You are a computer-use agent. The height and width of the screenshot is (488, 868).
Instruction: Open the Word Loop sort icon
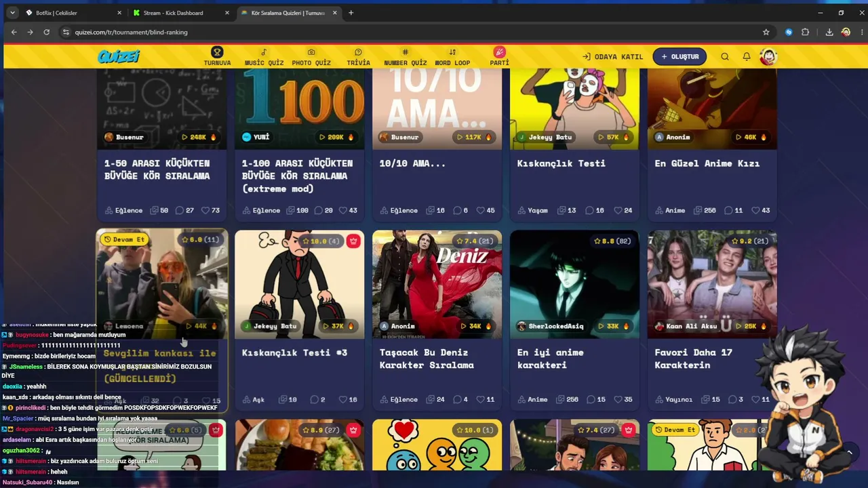tap(452, 52)
